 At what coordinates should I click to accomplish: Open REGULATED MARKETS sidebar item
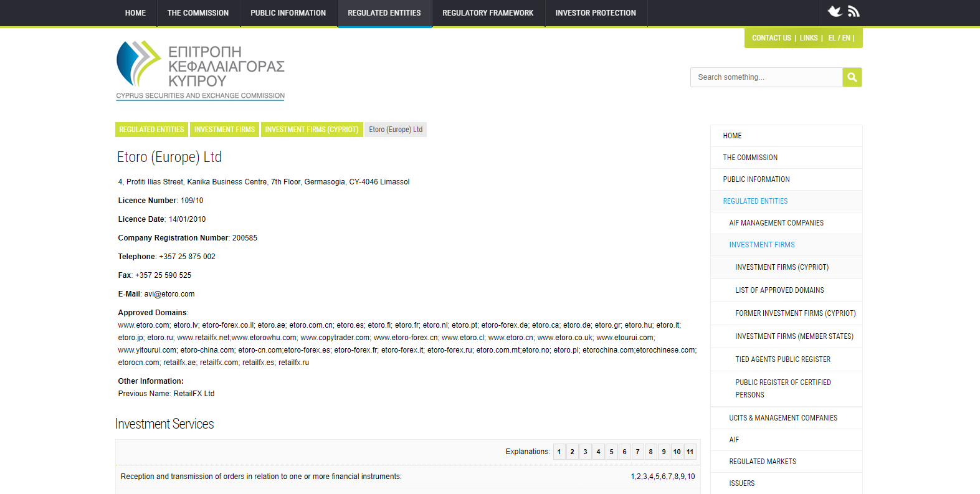(x=786, y=462)
